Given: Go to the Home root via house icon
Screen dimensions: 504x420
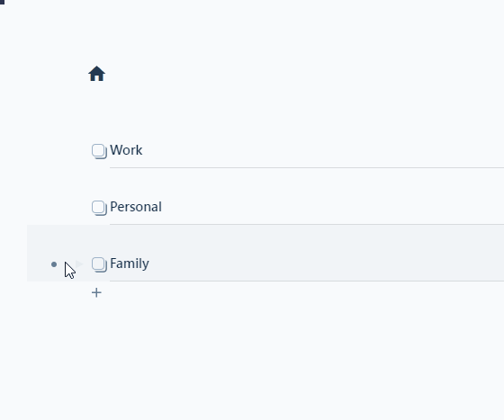Looking at the screenshot, I should click(97, 74).
